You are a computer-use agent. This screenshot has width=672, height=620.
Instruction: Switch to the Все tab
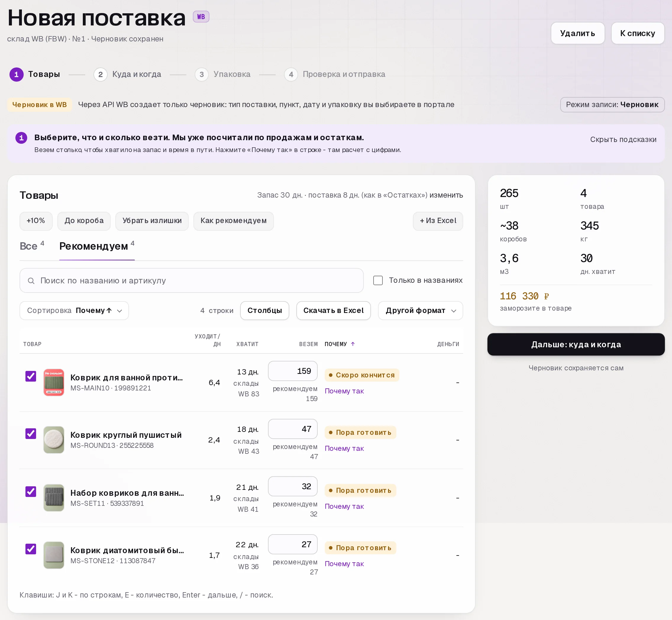tap(32, 246)
